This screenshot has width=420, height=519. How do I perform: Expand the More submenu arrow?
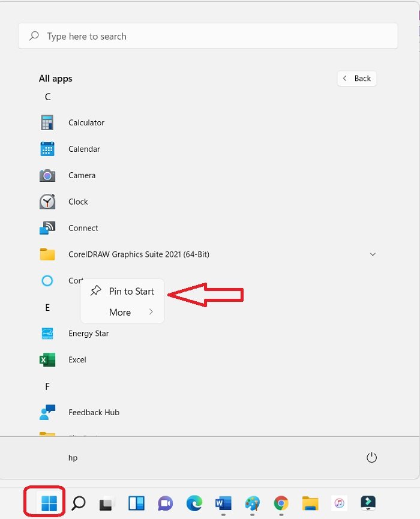click(151, 312)
